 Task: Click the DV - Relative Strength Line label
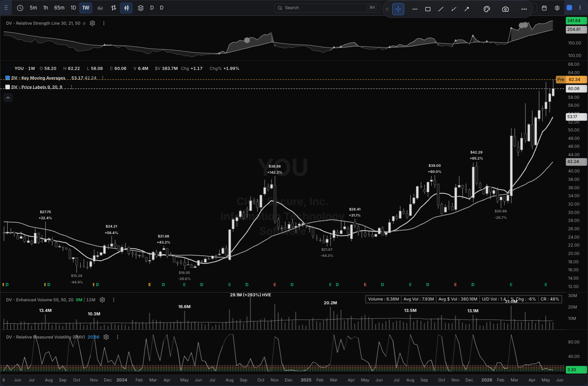point(43,23)
